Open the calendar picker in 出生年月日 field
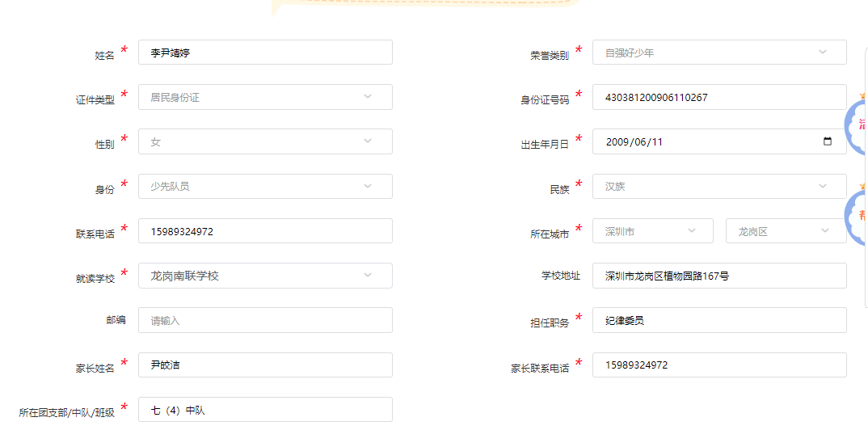The image size is (868, 430). coord(827,142)
